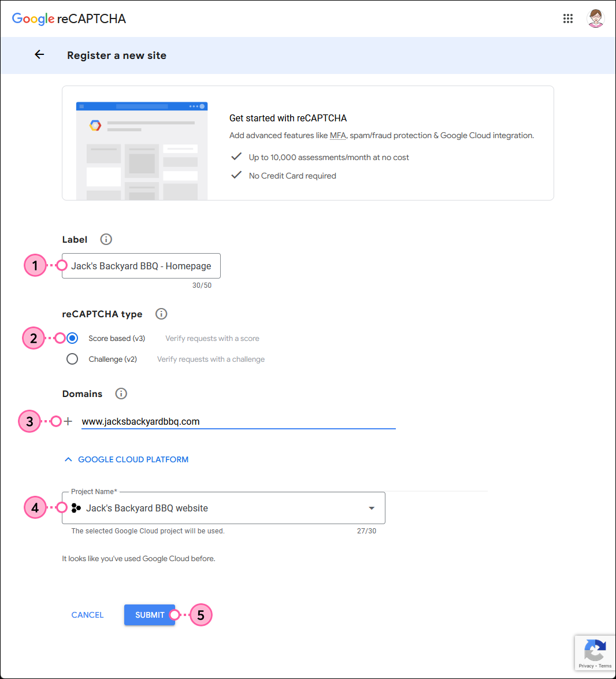Click the back arrow to leave registration
Screen dimensions: 616x679
click(x=39, y=54)
